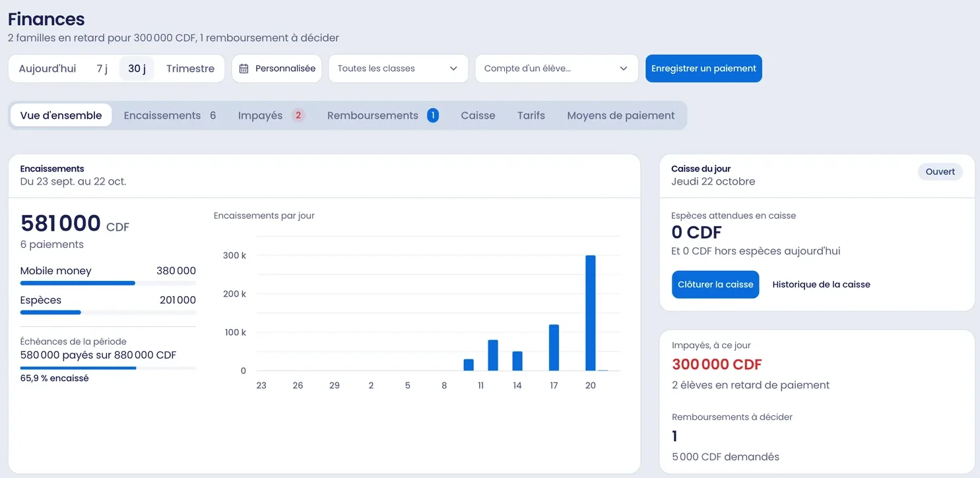Open the Personnalisée date range picker

pos(277,69)
